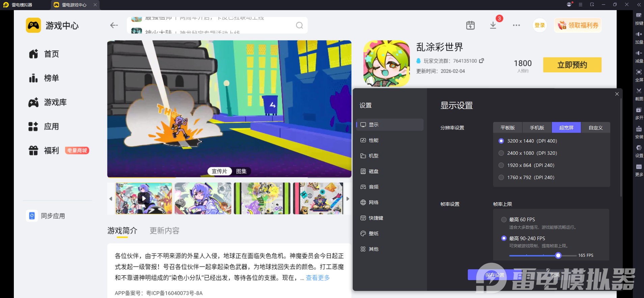Open 音频 settings section
The image size is (644, 298).
[x=390, y=187]
